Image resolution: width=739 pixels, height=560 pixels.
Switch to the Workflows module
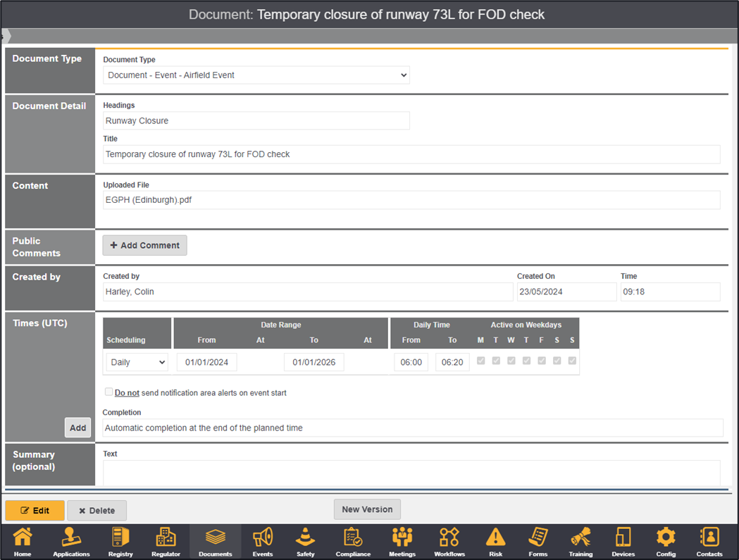tap(449, 541)
